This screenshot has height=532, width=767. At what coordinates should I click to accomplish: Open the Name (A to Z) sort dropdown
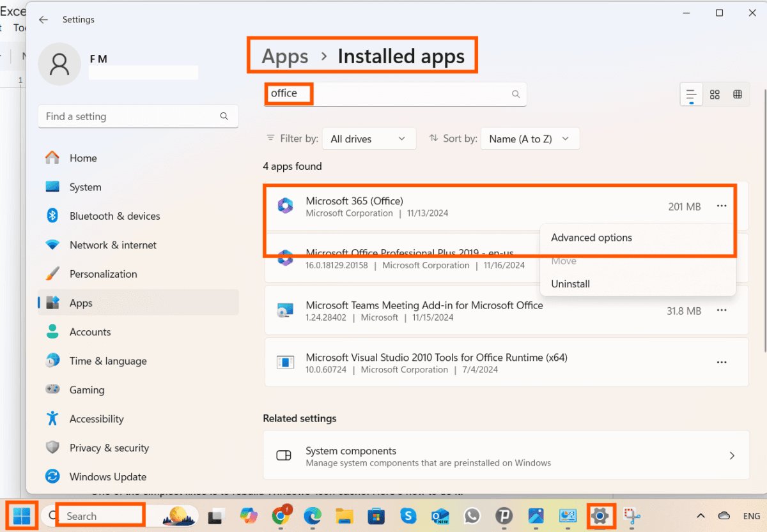tap(530, 139)
